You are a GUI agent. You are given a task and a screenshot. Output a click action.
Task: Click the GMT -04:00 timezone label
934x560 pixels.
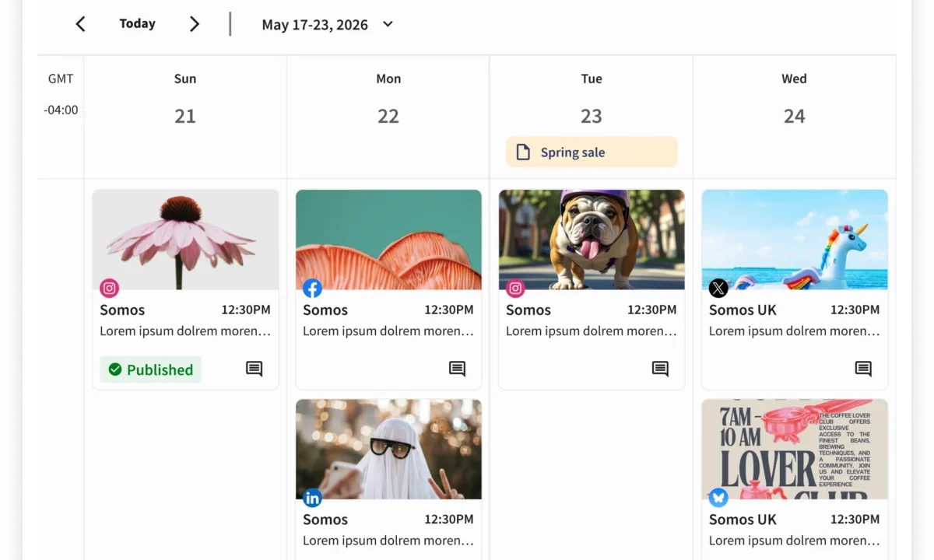coord(61,94)
